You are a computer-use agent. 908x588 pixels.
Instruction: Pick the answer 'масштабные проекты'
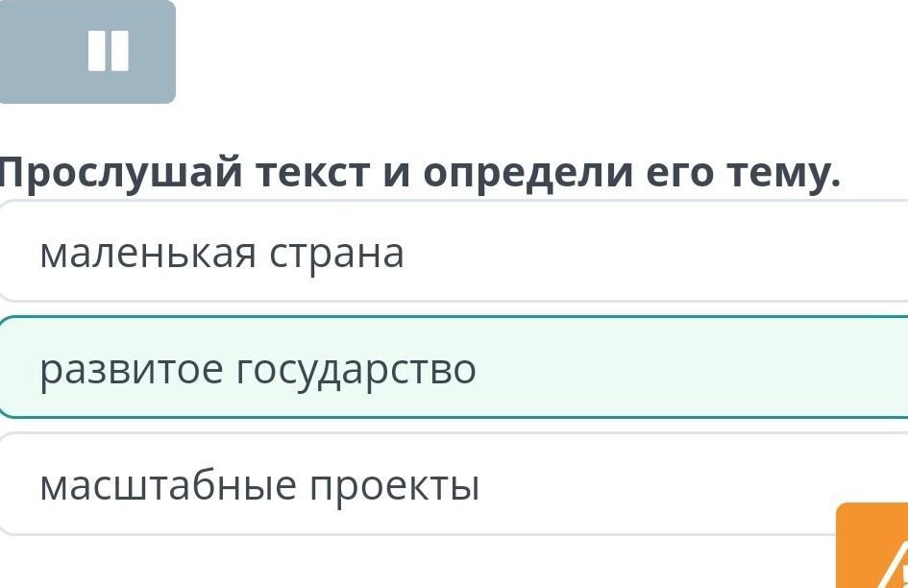pyautogui.click(x=259, y=486)
